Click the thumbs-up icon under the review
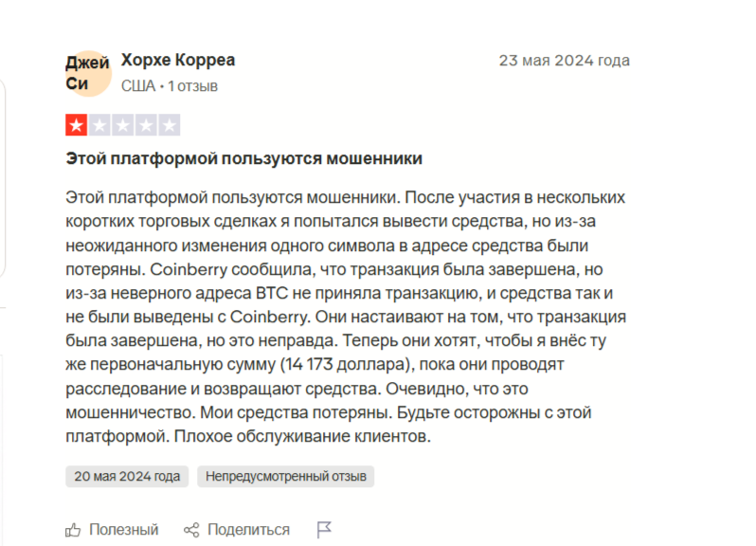Screen dimensions: 756x546 (74, 529)
